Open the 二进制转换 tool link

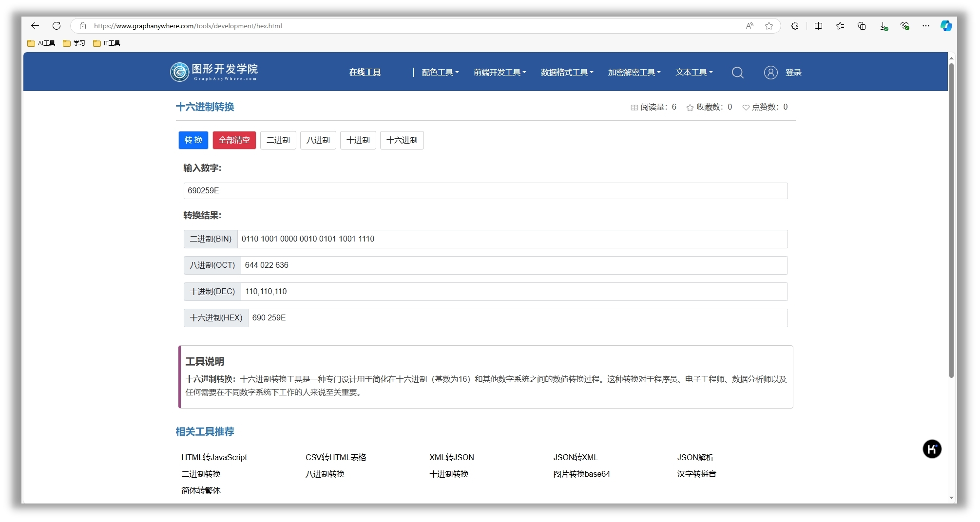(x=201, y=474)
